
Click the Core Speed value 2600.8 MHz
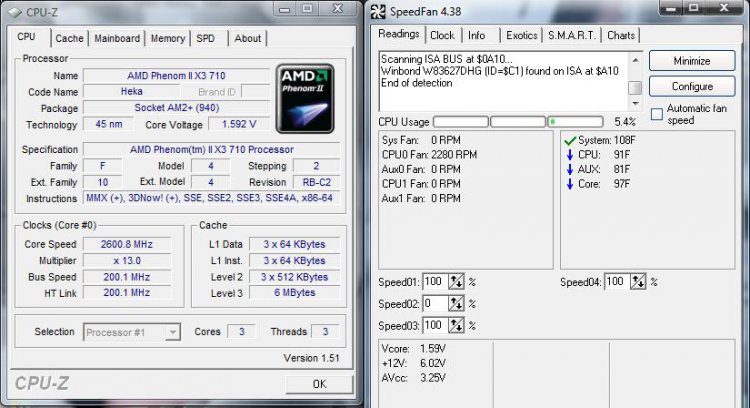coord(127,244)
